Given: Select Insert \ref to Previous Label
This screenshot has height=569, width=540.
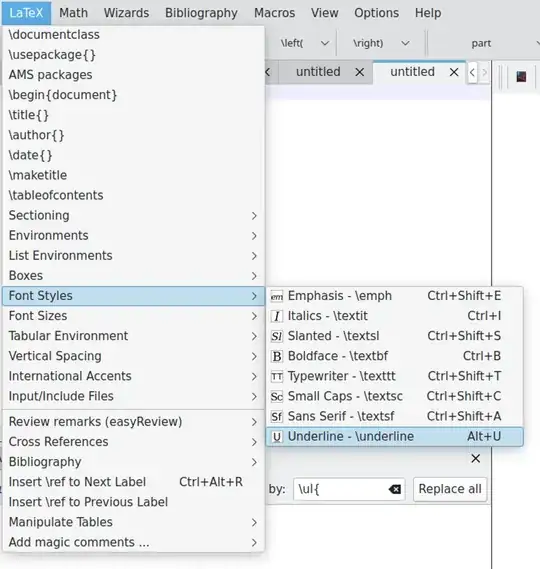Looking at the screenshot, I should click(134, 502).
